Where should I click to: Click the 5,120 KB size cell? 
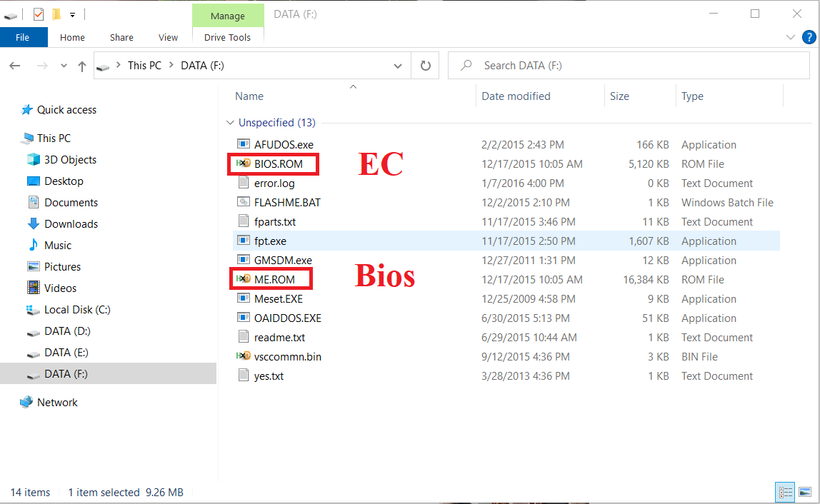coord(649,164)
